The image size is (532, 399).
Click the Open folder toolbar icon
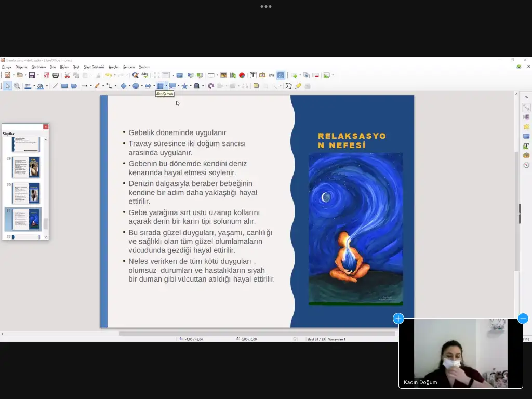click(20, 75)
